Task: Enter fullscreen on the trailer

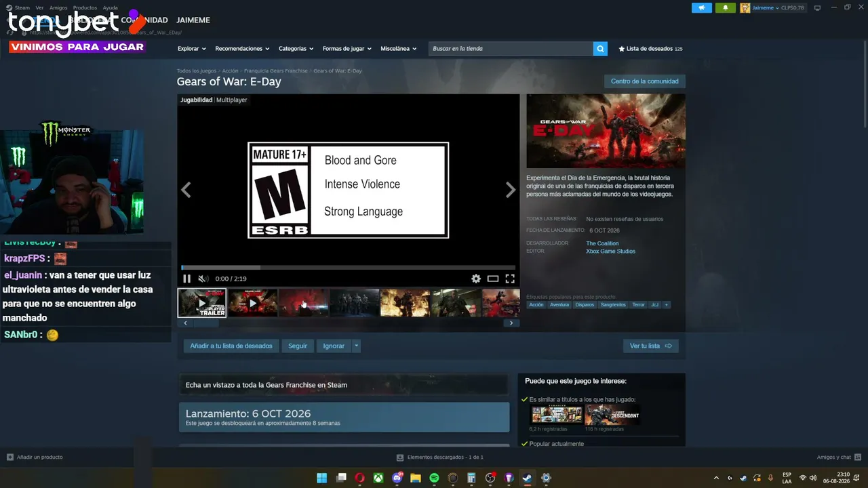Action: (510, 279)
